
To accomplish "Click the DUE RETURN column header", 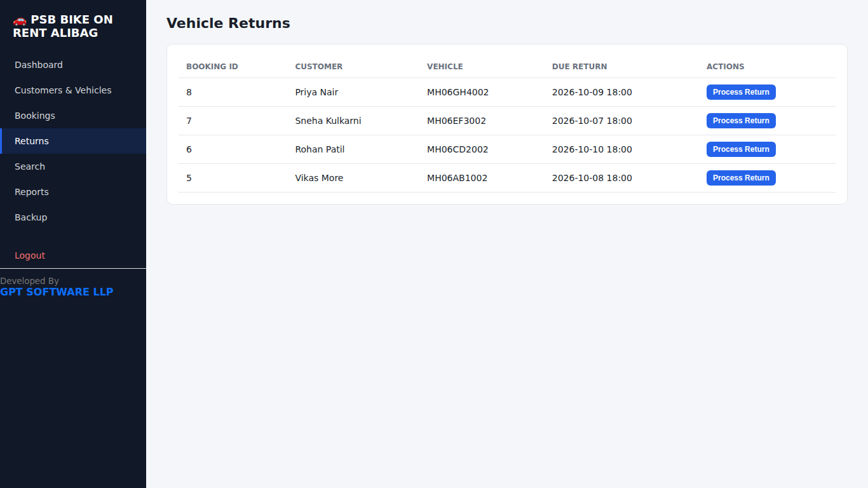I will (x=580, y=66).
